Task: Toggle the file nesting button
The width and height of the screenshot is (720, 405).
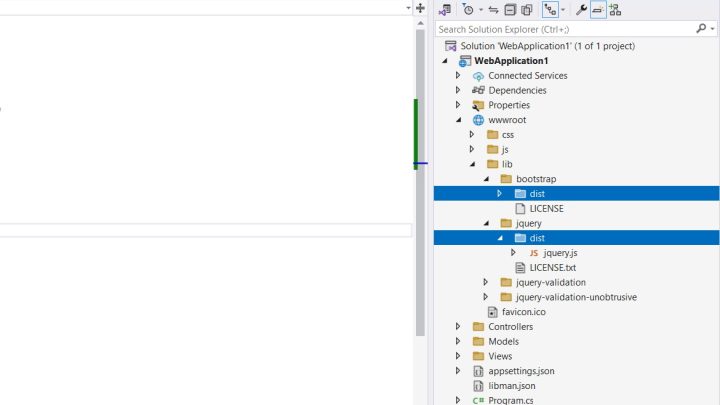Action: 550,10
